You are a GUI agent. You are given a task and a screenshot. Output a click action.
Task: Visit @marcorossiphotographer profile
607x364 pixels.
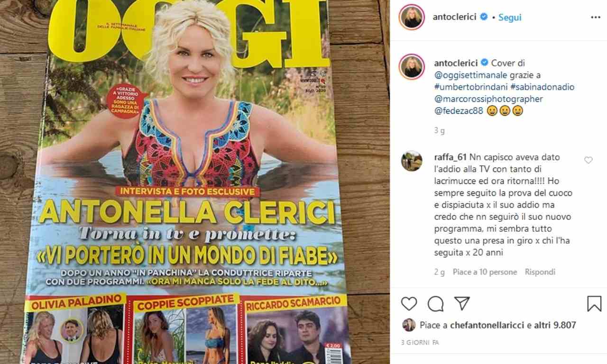[488, 100]
